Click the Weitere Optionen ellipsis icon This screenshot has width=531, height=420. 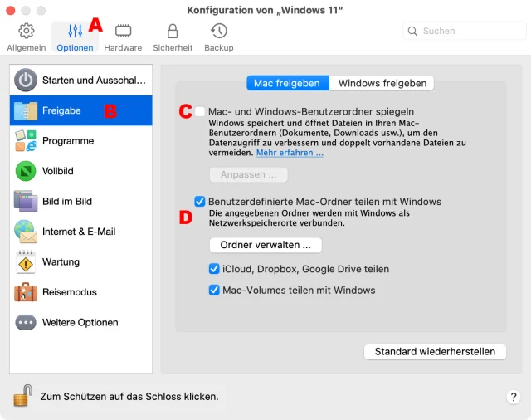point(26,322)
